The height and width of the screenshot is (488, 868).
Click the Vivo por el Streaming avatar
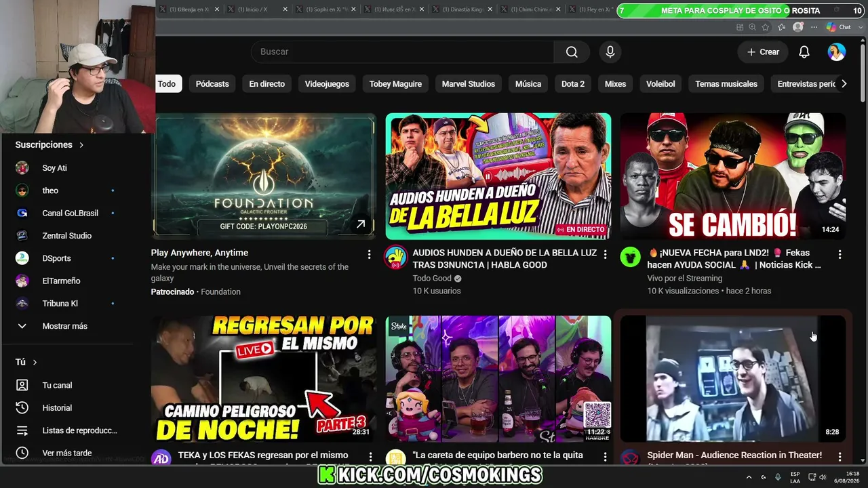click(630, 258)
